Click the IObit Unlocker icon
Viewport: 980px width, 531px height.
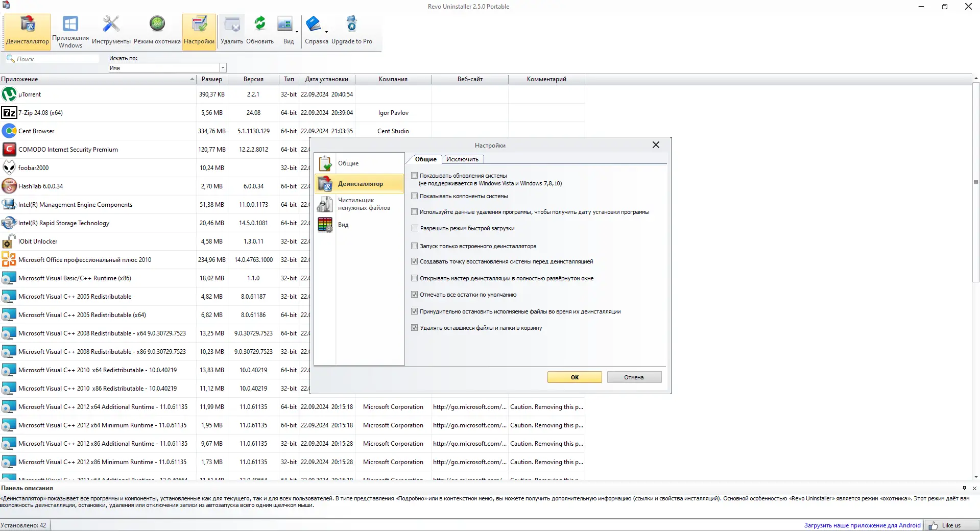pyautogui.click(x=9, y=242)
